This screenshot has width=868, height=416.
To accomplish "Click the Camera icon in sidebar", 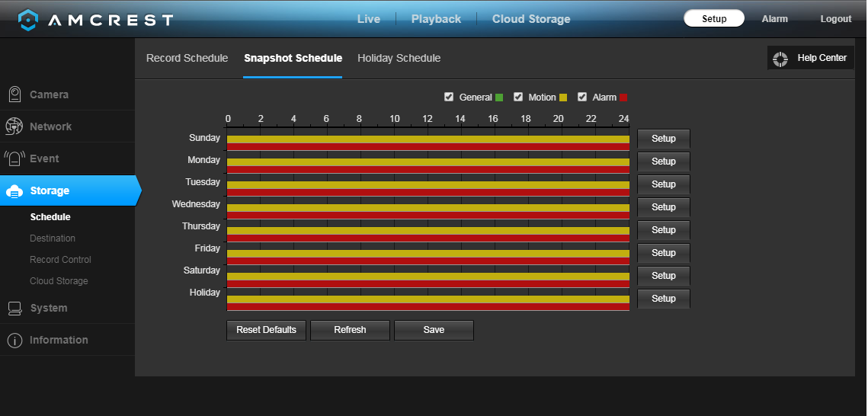I will pos(14,94).
